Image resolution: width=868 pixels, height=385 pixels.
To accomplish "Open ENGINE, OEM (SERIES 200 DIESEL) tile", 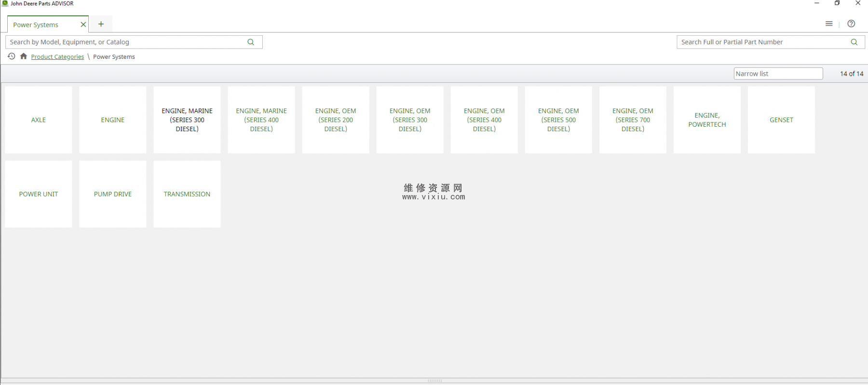I will pyautogui.click(x=336, y=120).
